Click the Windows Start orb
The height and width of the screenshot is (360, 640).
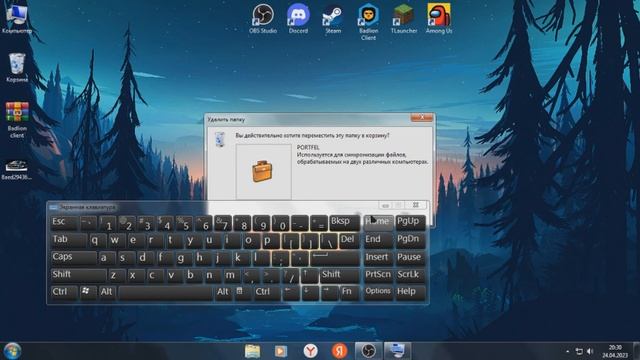[12, 351]
